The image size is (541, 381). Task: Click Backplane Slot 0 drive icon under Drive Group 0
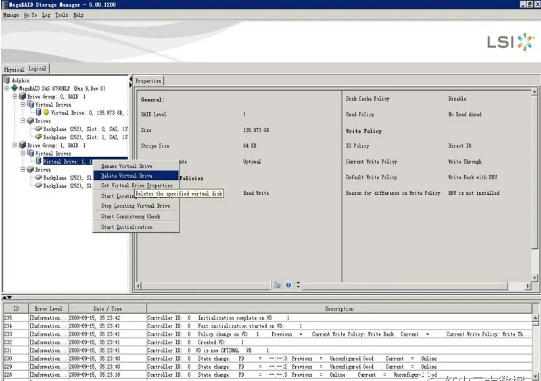38,129
